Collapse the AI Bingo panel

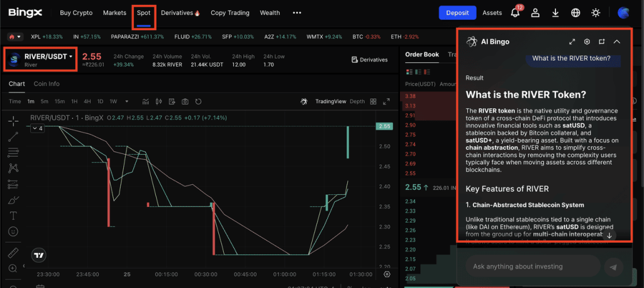[616, 42]
